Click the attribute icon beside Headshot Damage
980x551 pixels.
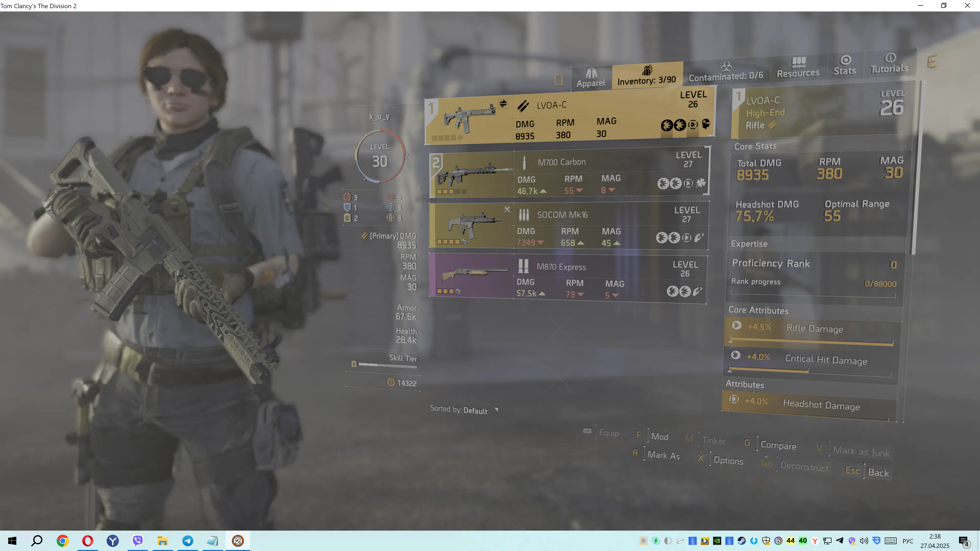(x=734, y=399)
